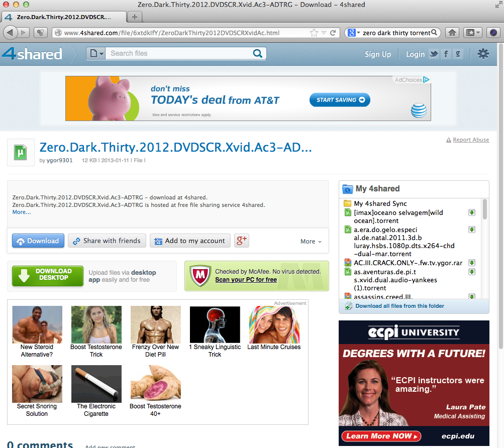Click the Report Abuse link
The image size is (504, 448).
pyautogui.click(x=470, y=140)
